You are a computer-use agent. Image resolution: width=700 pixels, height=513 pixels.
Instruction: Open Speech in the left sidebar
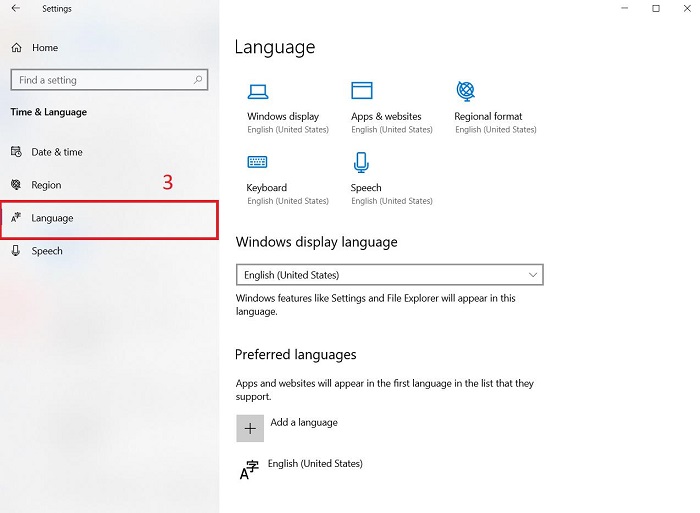[47, 251]
